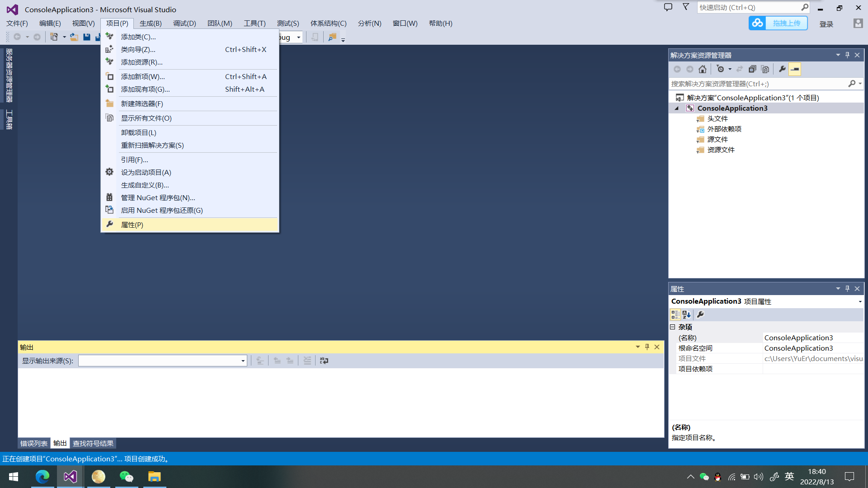Image resolution: width=868 pixels, height=488 pixels.
Task: Click the search magnifier in Solution Explorer
Action: click(x=852, y=84)
